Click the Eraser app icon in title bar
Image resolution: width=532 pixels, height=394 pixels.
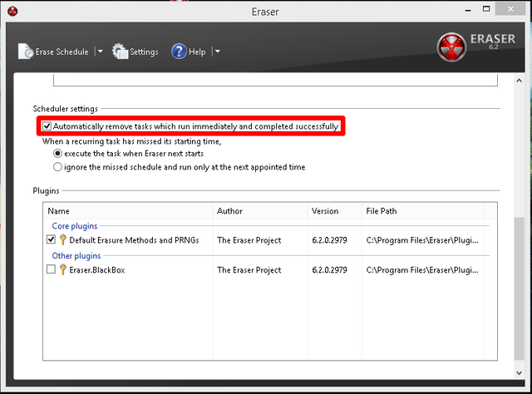point(12,11)
